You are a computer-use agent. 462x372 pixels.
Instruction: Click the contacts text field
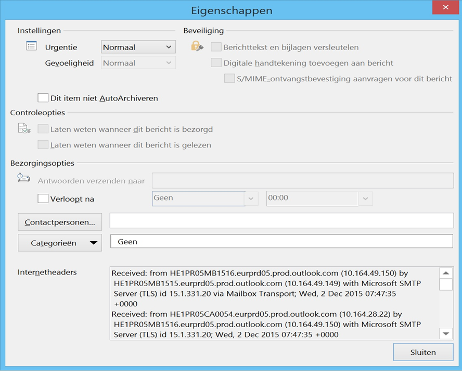[281, 221]
